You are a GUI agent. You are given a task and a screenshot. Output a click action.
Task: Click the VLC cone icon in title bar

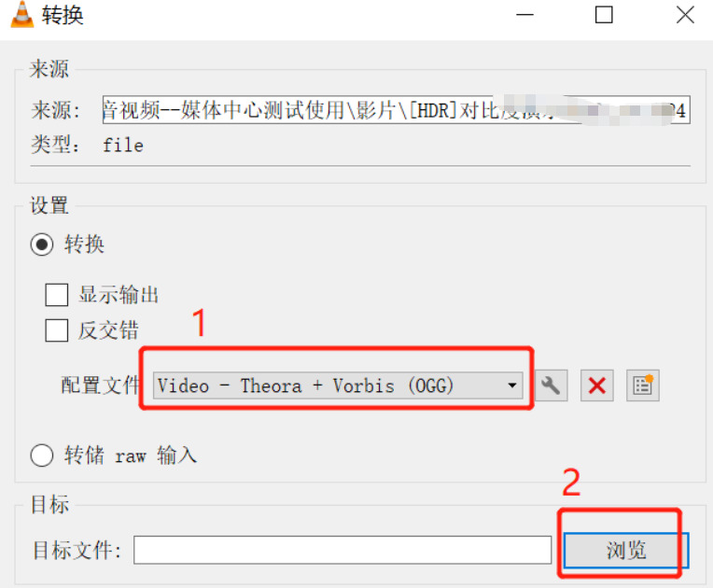coord(21,15)
